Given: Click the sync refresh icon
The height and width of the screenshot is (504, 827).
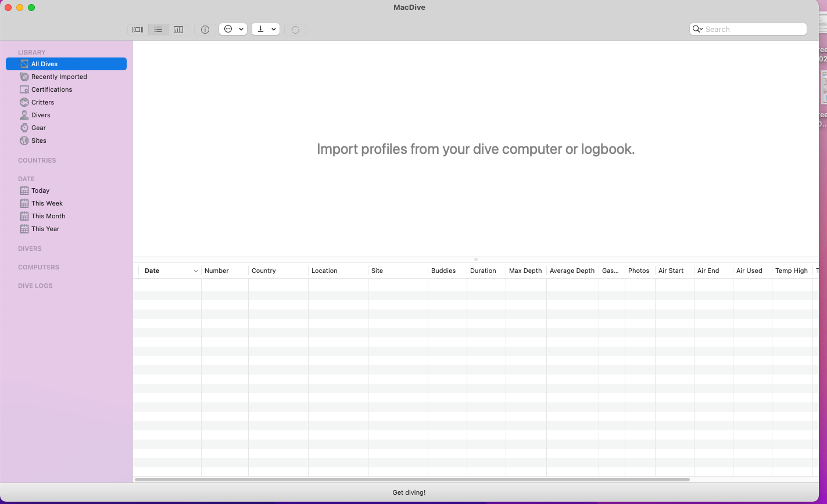Looking at the screenshot, I should coord(295,30).
